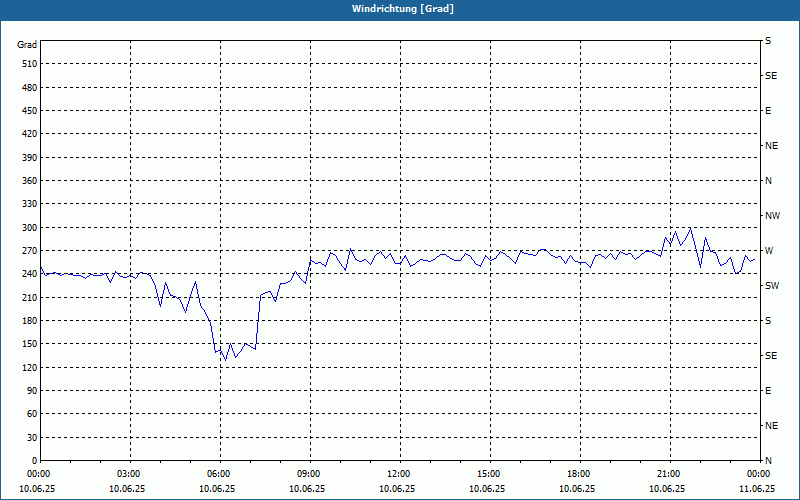
Task: Select the "Grad" unit label on left axis
Action: point(27,45)
